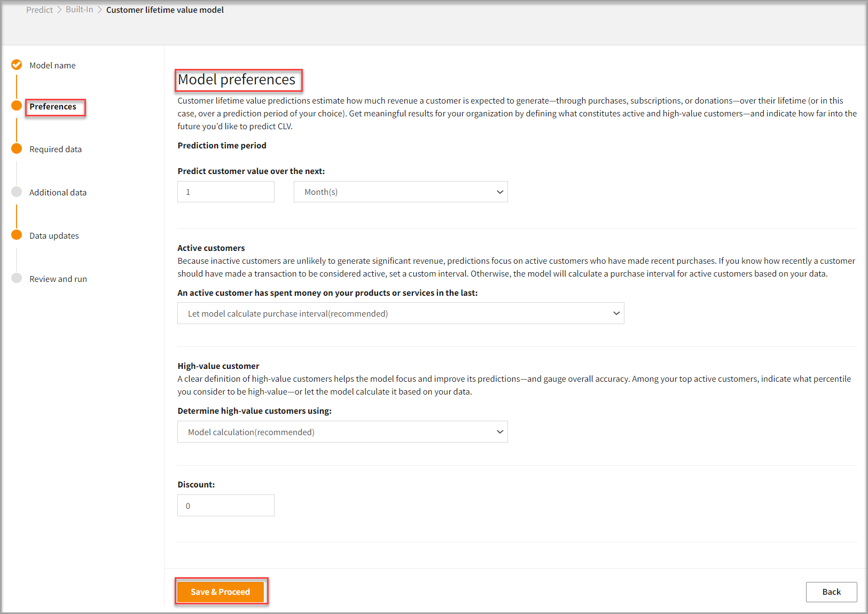This screenshot has width=868, height=614.
Task: Click the Active customers heading
Action: (211, 248)
